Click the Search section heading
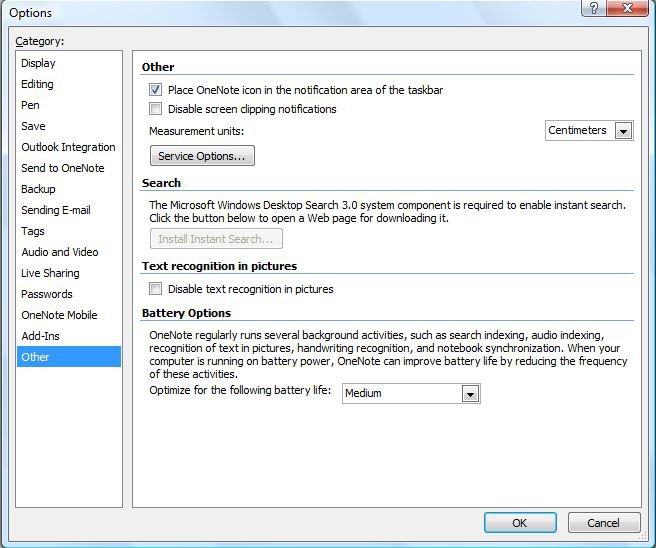This screenshot has height=548, width=656. click(x=161, y=183)
